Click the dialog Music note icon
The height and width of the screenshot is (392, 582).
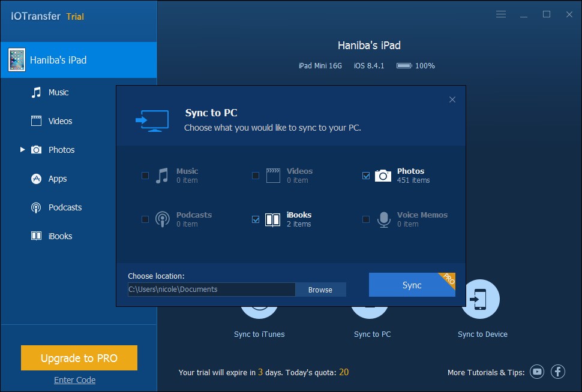(x=162, y=176)
